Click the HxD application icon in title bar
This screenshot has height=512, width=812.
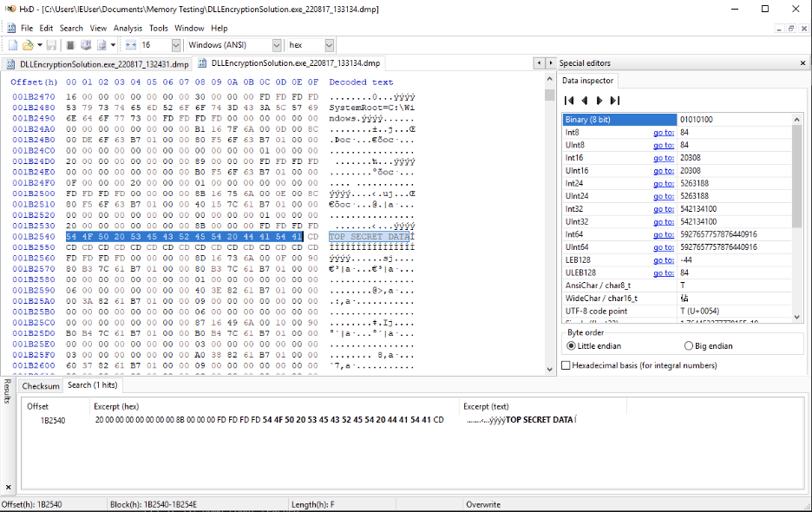point(10,9)
